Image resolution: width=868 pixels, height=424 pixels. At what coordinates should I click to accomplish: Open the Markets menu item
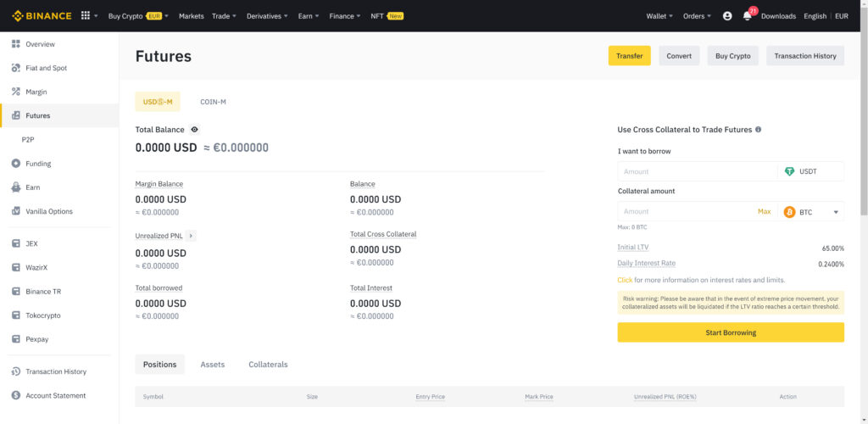(191, 16)
